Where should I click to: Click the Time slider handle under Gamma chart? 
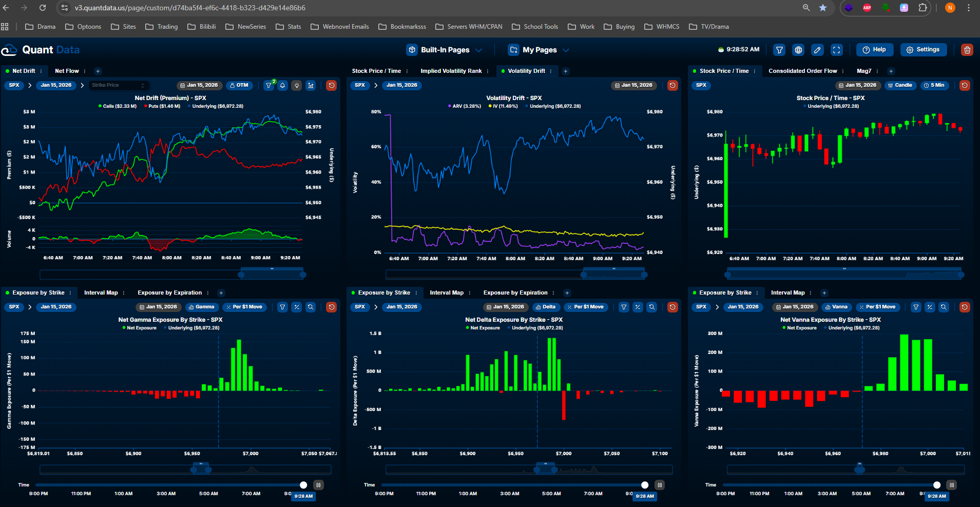pyautogui.click(x=303, y=485)
